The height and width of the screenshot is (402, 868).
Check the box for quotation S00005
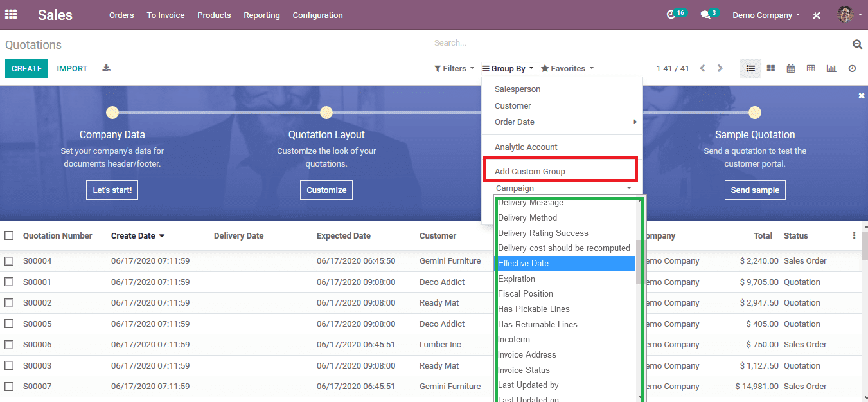(x=9, y=324)
